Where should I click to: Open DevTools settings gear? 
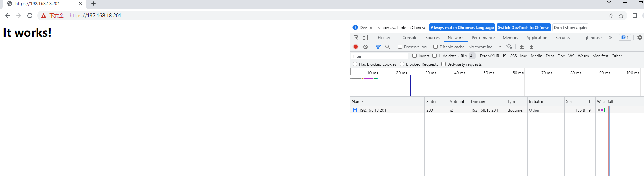pos(639,37)
